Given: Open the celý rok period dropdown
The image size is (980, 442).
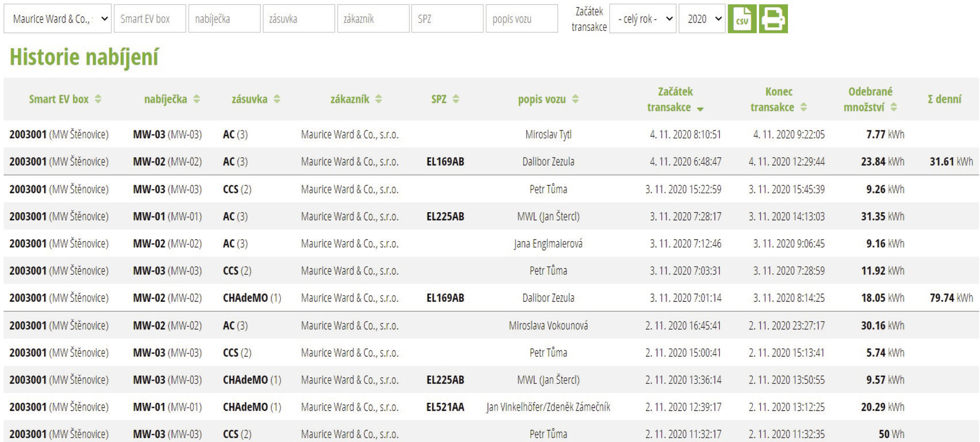Looking at the screenshot, I should tap(643, 19).
